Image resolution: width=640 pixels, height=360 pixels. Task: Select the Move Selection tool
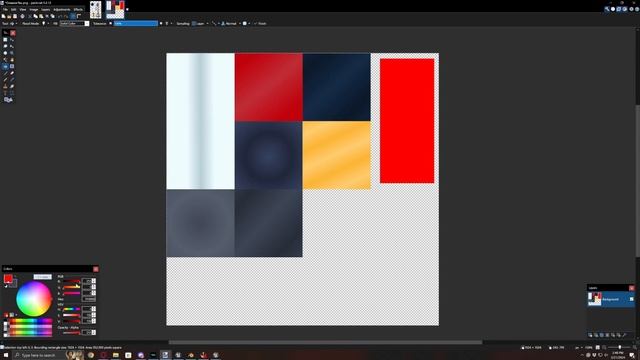coord(12,46)
